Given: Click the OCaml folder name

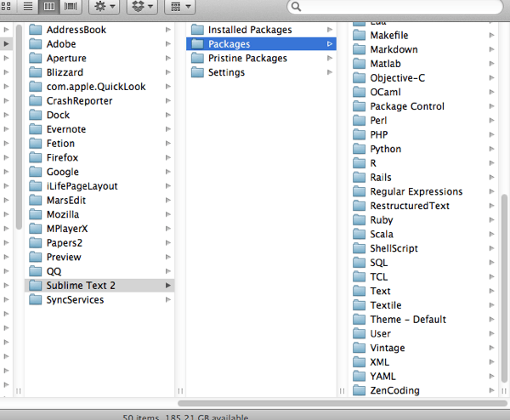Looking at the screenshot, I should click(x=385, y=92).
